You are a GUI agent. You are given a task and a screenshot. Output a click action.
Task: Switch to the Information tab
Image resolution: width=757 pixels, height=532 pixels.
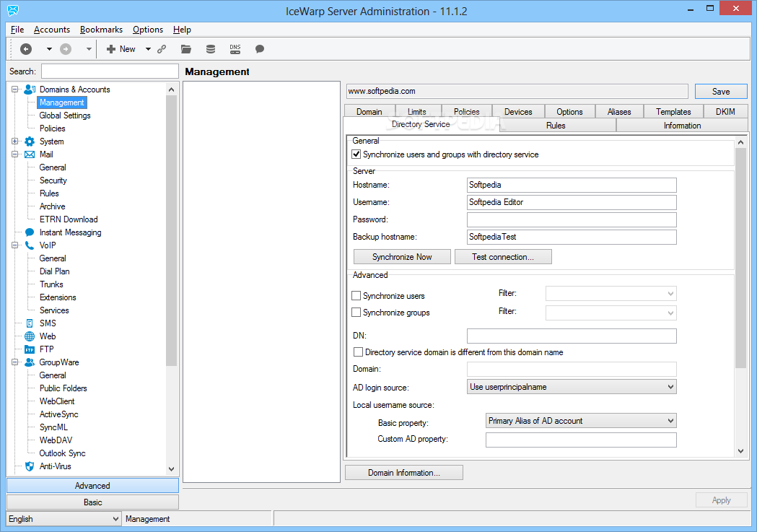click(682, 125)
